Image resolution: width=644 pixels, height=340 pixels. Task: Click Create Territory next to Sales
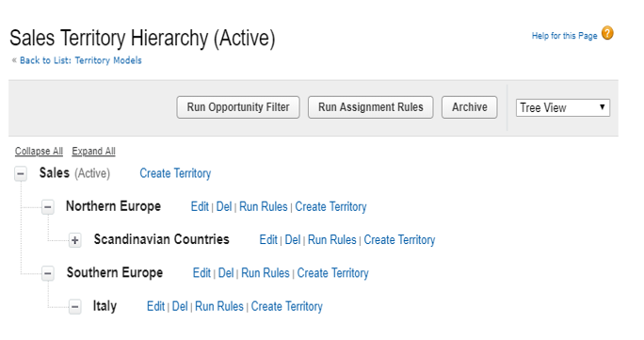[175, 173]
